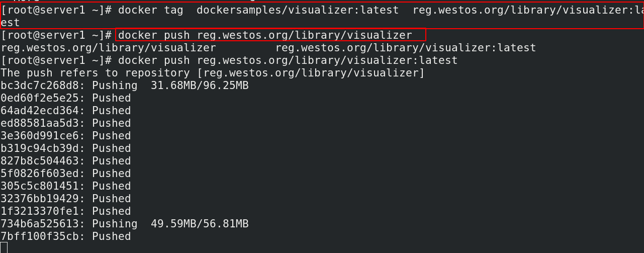Click layer ID 64ad42ecd364
This screenshot has width=644, height=253.
40,111
